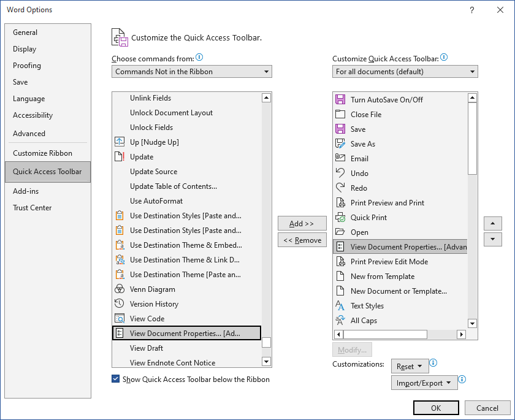
Task: Click the Use Destination Theme & Embed icon
Action: (120, 245)
